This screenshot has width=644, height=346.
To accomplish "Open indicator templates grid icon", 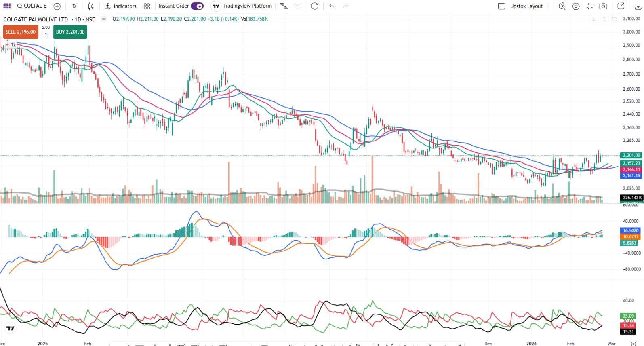I will (x=147, y=6).
